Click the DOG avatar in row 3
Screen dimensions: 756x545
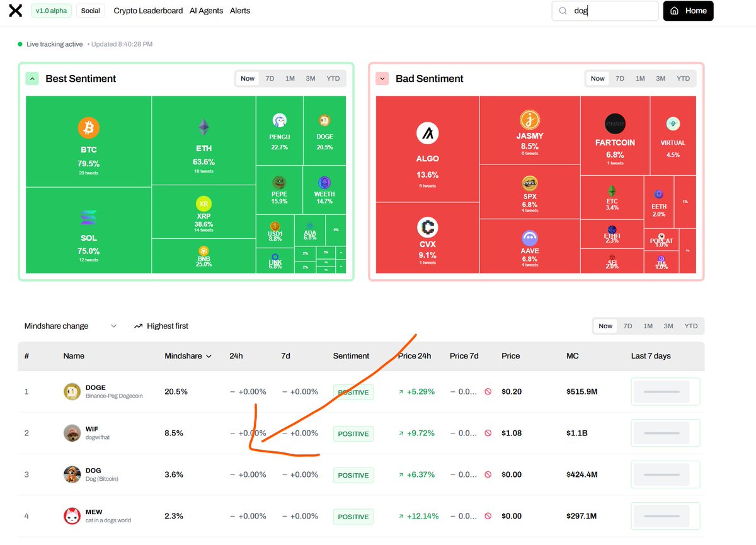point(72,474)
